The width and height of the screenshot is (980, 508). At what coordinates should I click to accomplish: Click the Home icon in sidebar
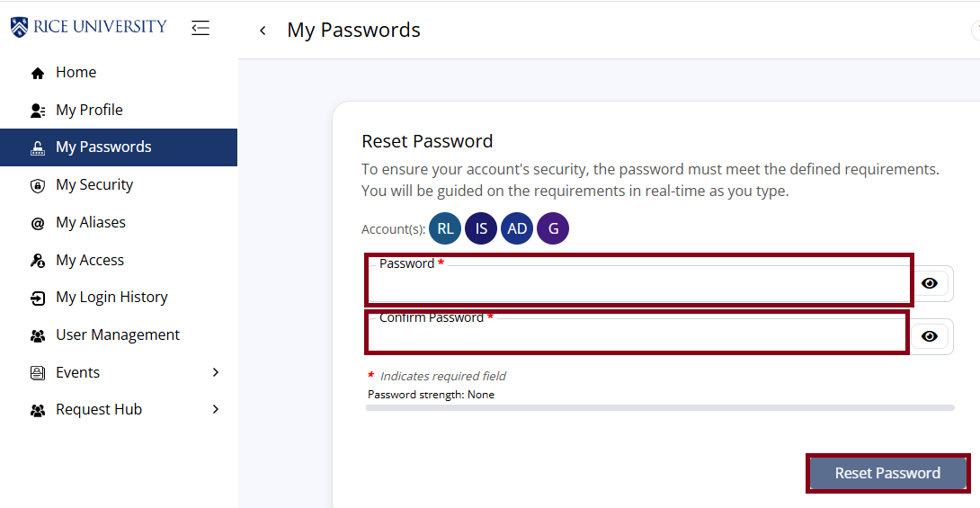coord(38,73)
